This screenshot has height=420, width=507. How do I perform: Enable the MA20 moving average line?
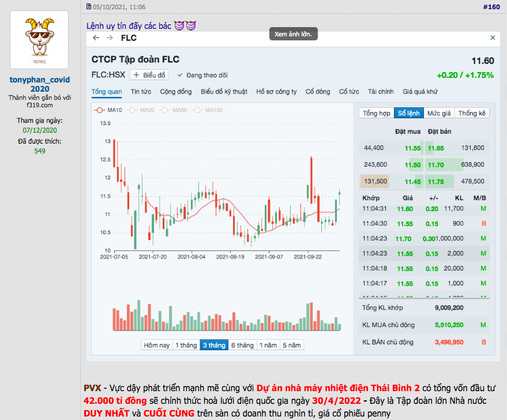point(140,110)
